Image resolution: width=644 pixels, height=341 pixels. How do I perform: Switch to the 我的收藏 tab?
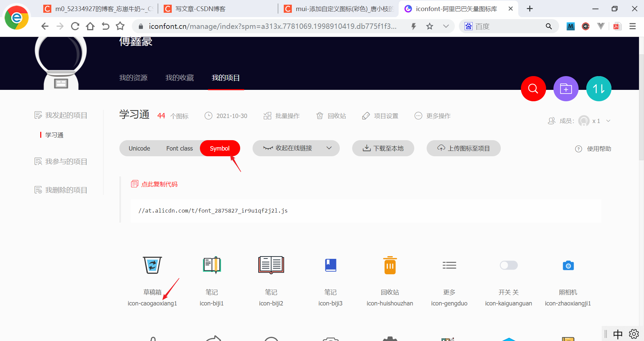[x=179, y=78]
